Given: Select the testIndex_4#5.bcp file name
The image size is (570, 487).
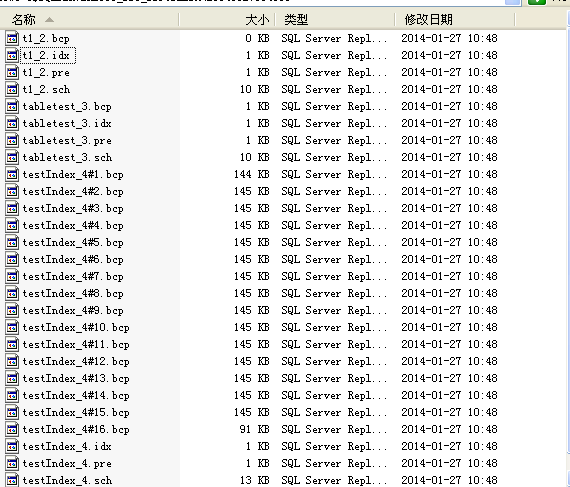Looking at the screenshot, I should click(x=73, y=242).
